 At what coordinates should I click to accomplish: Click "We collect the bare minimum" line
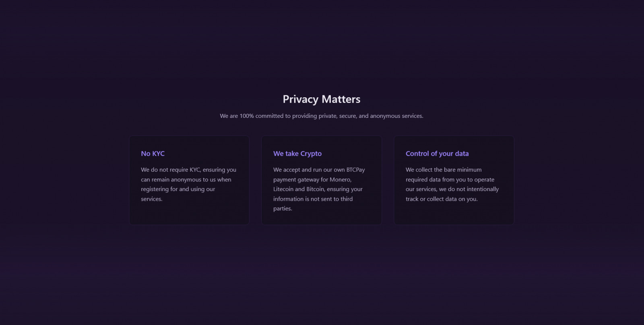coord(444,170)
